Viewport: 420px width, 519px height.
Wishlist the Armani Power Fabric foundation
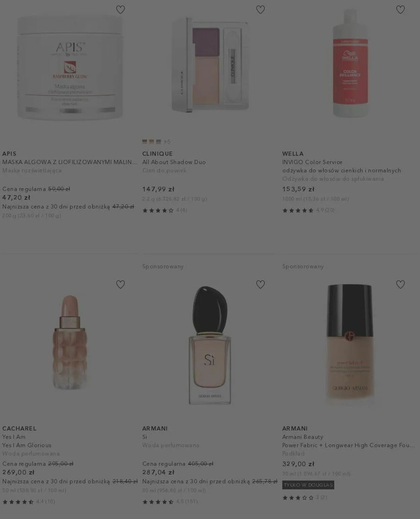(x=400, y=285)
